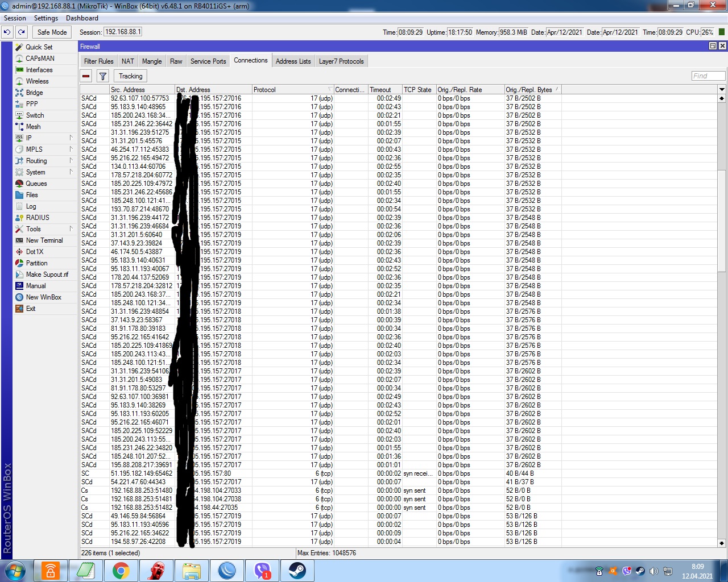This screenshot has height=582, width=728.
Task: Click the undo arrow icon in toolbar
Action: [7, 32]
